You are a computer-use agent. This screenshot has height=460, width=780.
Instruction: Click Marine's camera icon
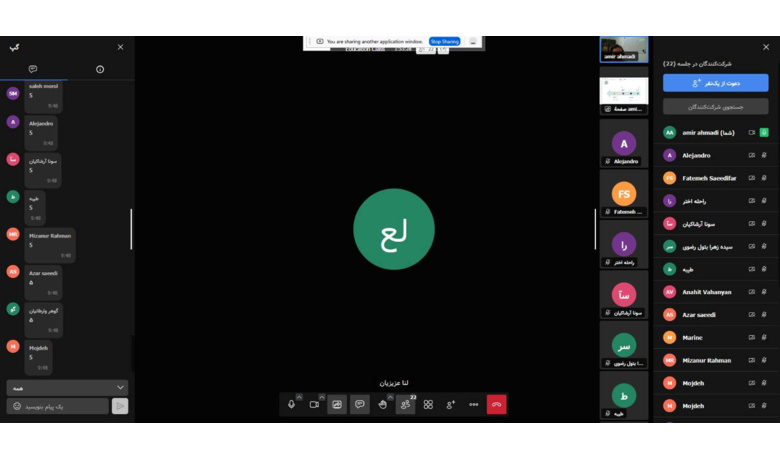click(x=752, y=337)
